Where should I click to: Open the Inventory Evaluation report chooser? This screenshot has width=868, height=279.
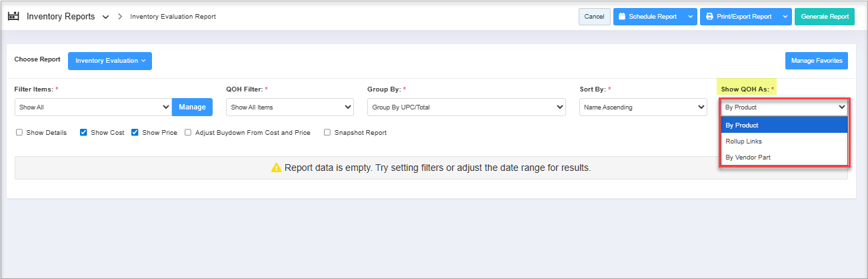[x=110, y=61]
